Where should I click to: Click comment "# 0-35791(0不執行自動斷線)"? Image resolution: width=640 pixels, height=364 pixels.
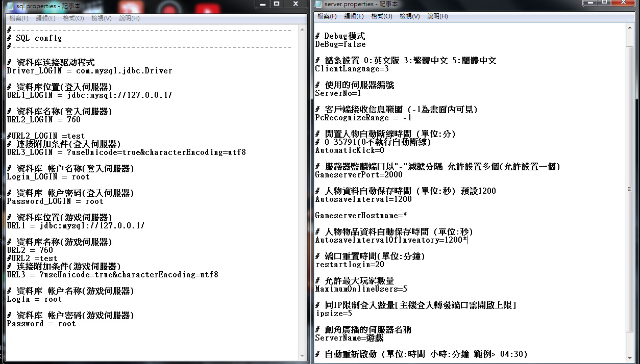pyautogui.click(x=374, y=142)
